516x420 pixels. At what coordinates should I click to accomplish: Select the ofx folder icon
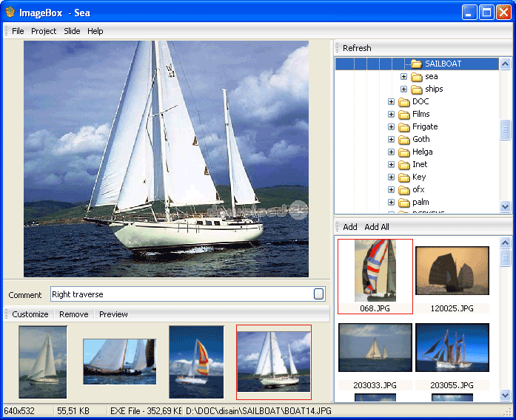click(403, 190)
